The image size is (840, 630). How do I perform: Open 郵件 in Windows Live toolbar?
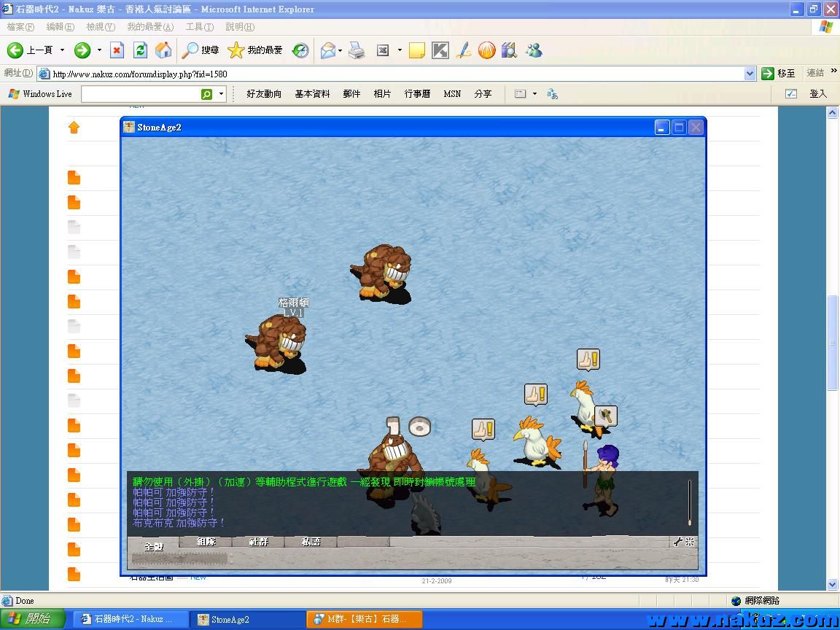[x=351, y=94]
